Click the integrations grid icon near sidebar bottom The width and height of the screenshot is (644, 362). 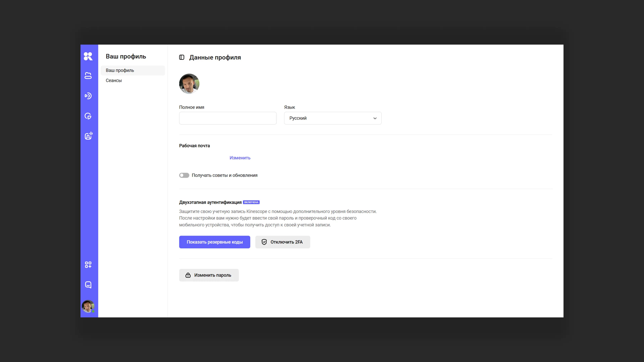pyautogui.click(x=88, y=265)
